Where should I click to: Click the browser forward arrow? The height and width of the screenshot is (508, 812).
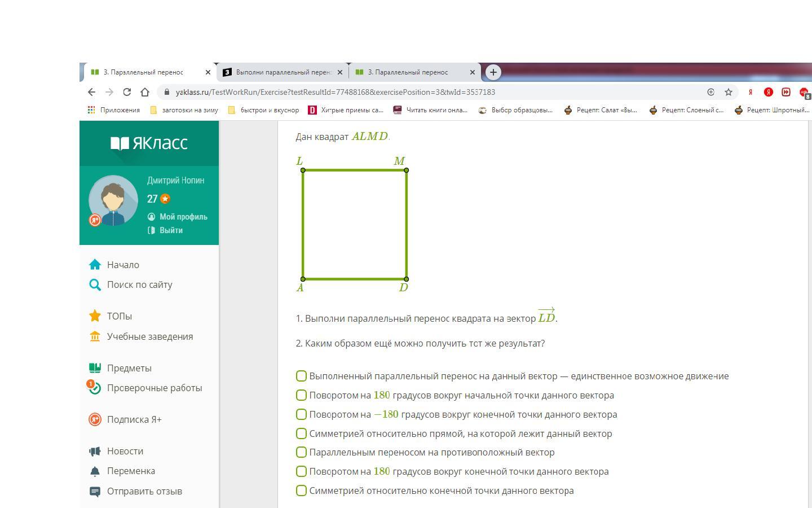pos(109,92)
